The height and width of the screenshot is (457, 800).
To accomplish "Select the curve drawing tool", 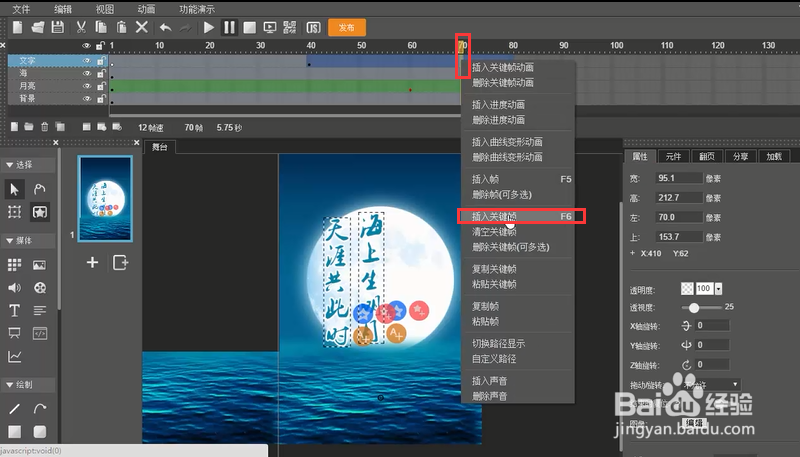I will pos(39,409).
